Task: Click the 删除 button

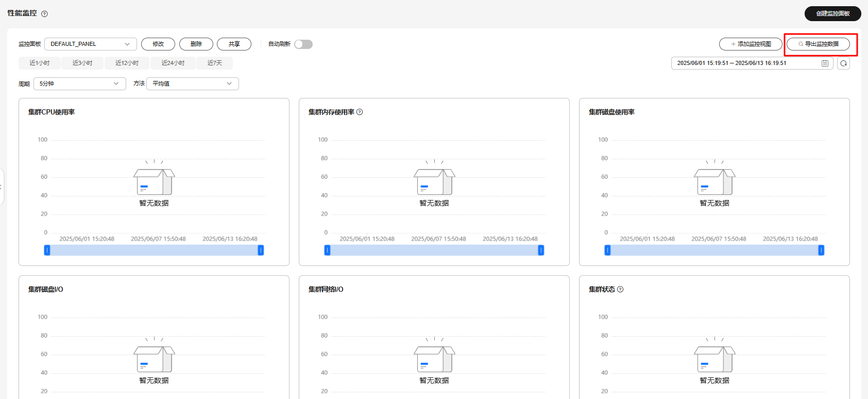Action: [196, 44]
